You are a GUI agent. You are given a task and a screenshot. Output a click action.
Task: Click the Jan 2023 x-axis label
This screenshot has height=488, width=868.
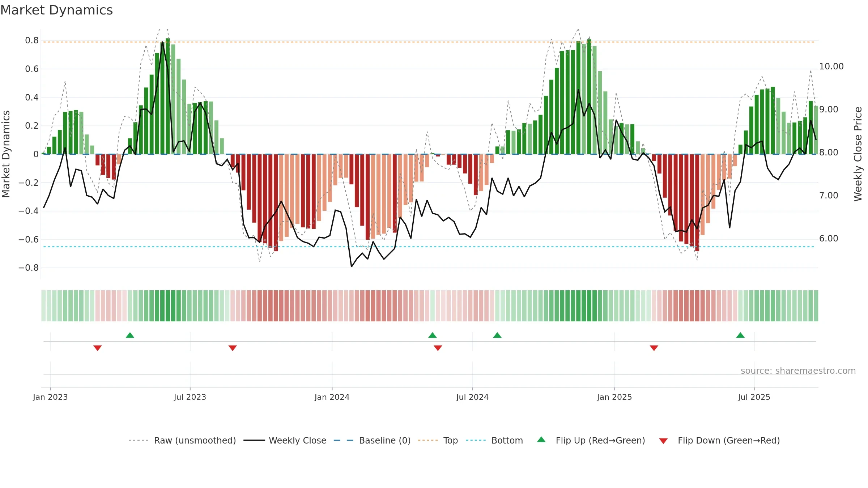pyautogui.click(x=50, y=397)
